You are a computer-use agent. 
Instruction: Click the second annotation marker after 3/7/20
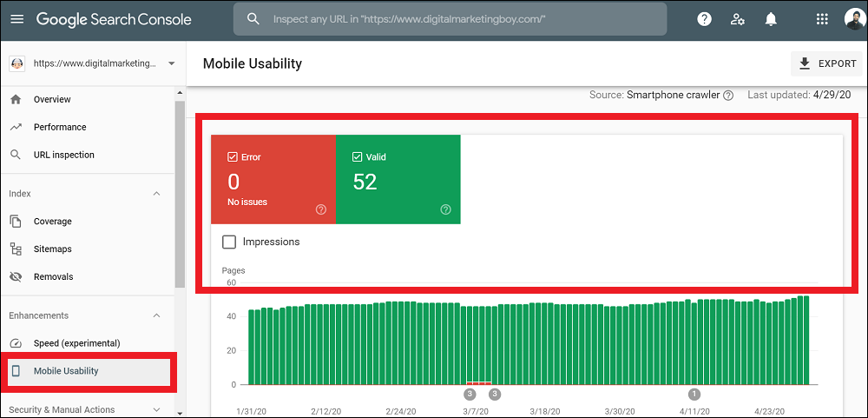tap(495, 395)
